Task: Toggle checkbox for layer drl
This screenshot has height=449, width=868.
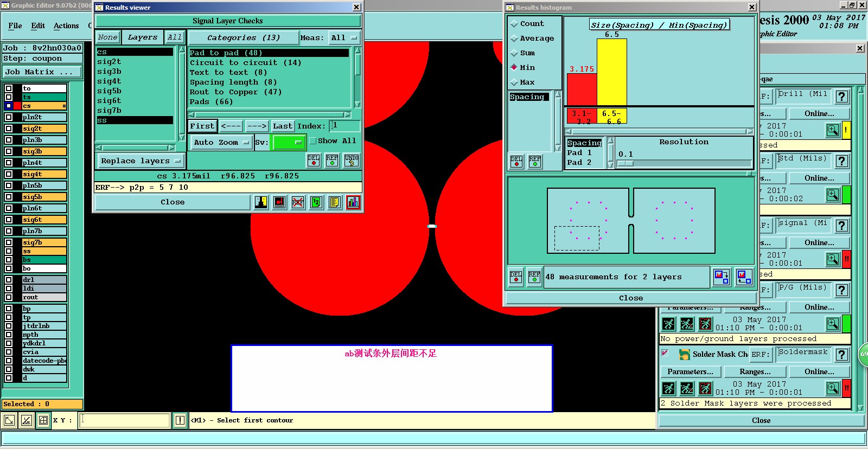Action: [x=9, y=280]
